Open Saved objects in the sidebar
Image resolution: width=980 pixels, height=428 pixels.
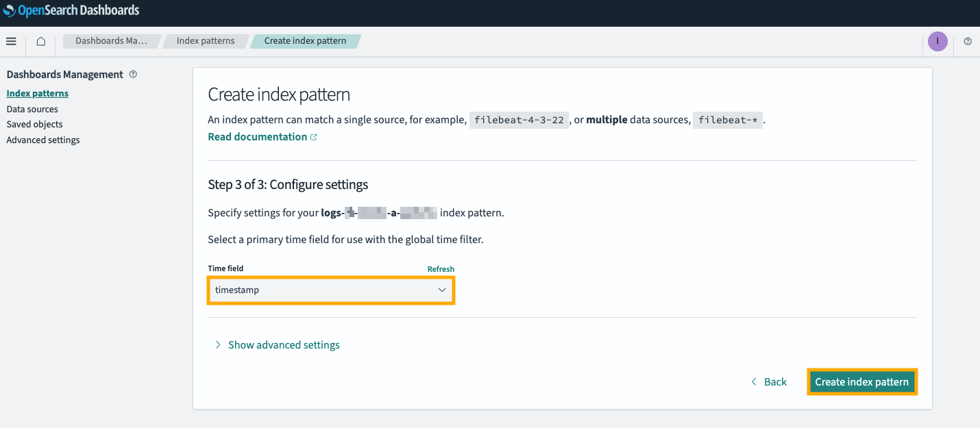pos(34,125)
